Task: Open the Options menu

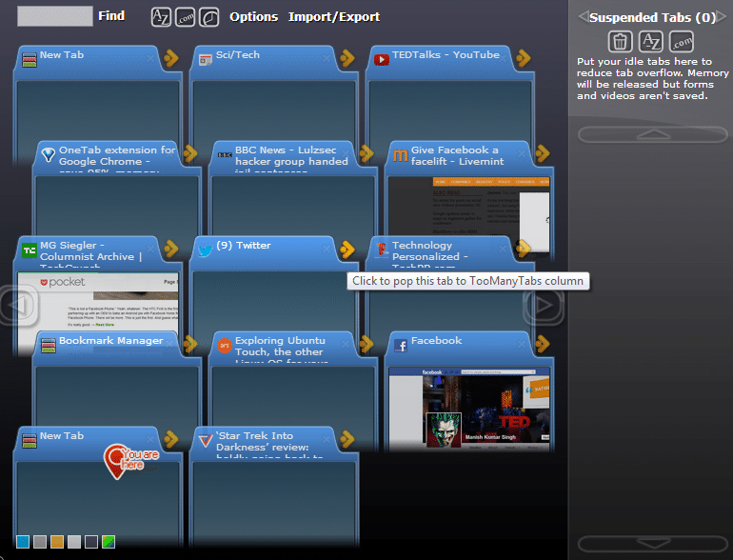Action: pos(254,17)
